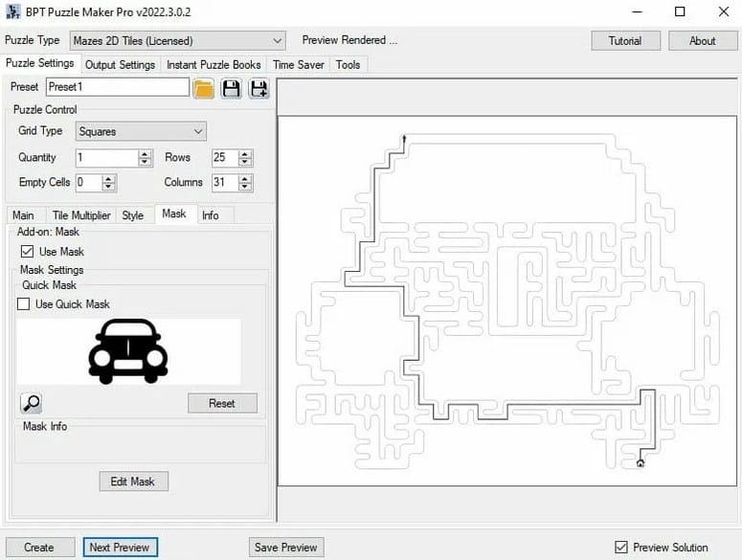
Task: Uncheck the Preview Solution checkbox
Action: (x=621, y=548)
